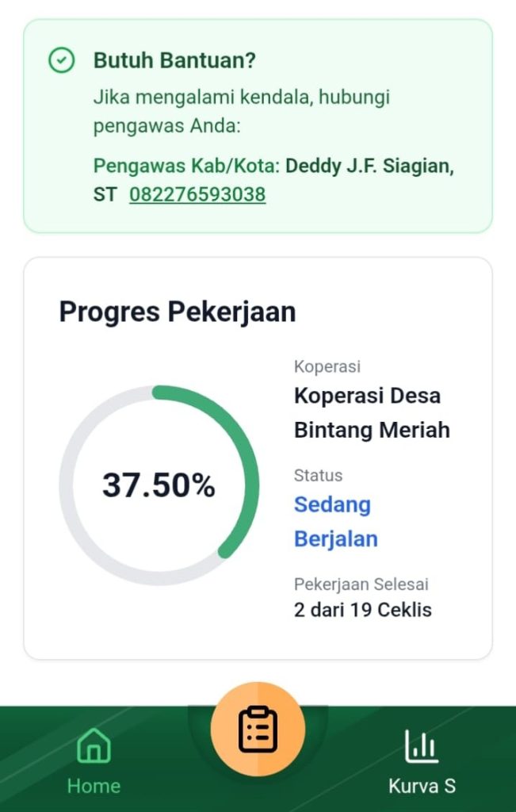This screenshot has height=812, width=516.
Task: Tap the Kurva S bar chart icon
Action: [x=422, y=745]
